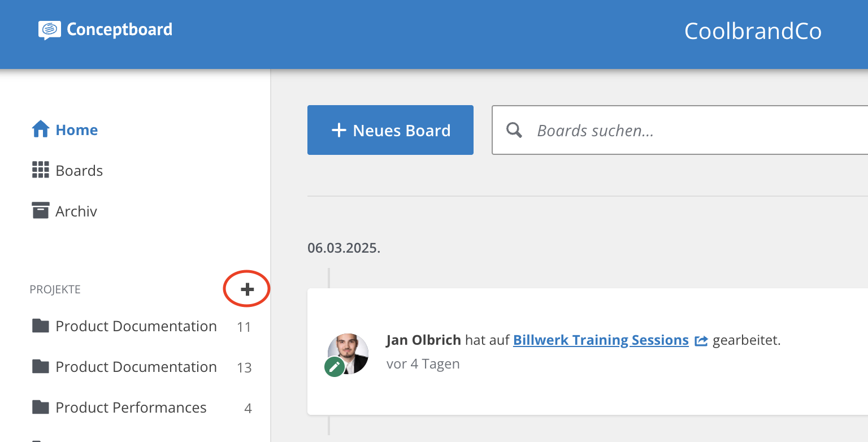
Task: Open Archiv in the sidebar
Action: pyautogui.click(x=65, y=211)
